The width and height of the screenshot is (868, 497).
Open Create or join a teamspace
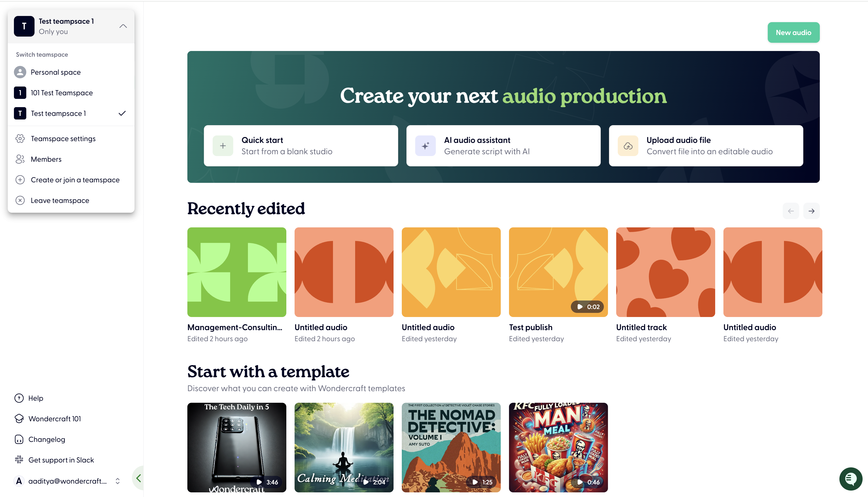(75, 180)
